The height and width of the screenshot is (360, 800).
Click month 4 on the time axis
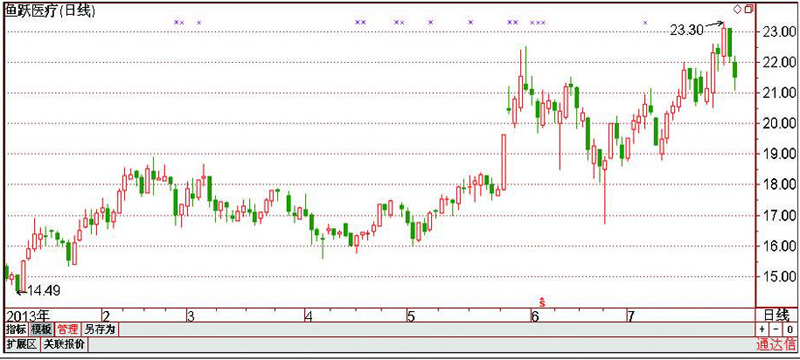click(x=308, y=316)
